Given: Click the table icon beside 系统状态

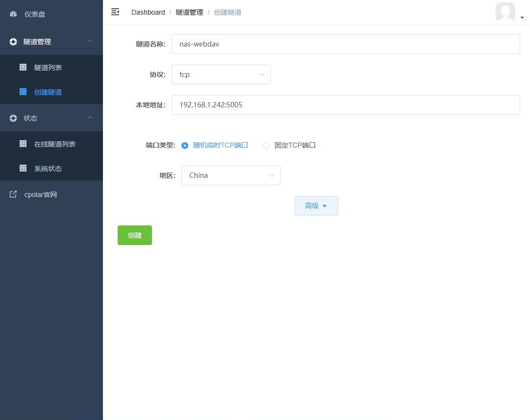Looking at the screenshot, I should (23, 168).
